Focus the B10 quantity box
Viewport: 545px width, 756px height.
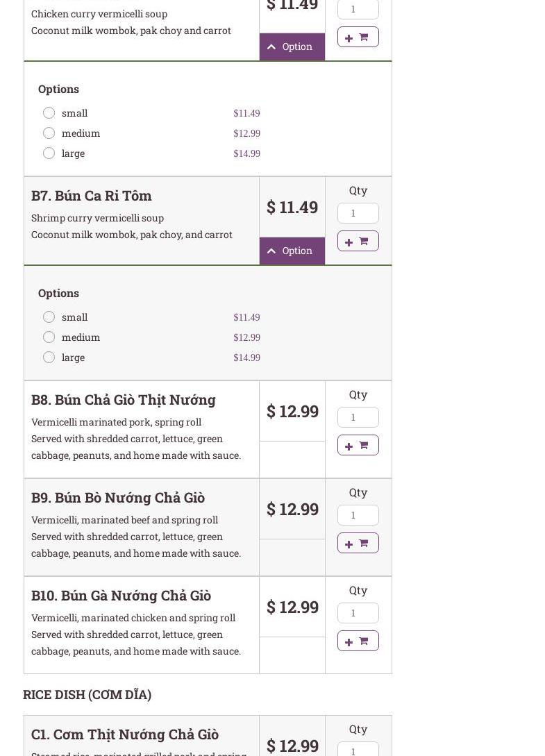[358, 613]
